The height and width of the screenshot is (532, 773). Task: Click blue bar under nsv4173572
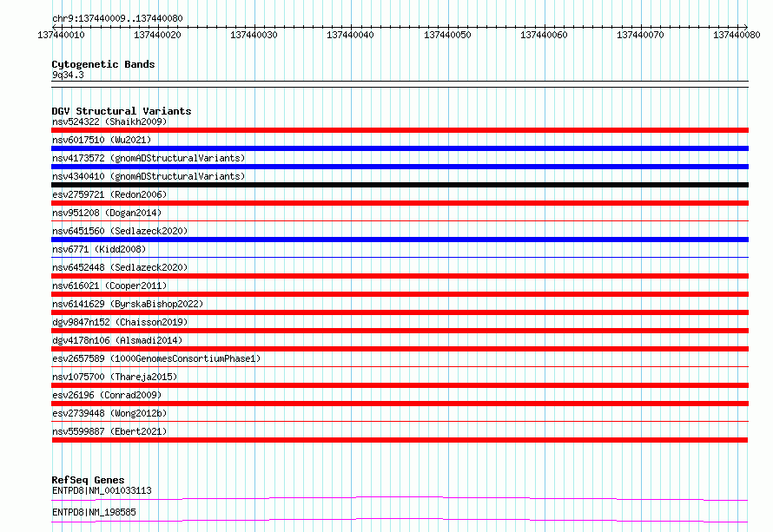pos(400,167)
